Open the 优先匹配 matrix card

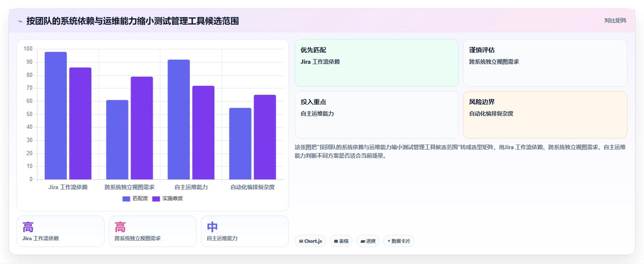point(377,63)
